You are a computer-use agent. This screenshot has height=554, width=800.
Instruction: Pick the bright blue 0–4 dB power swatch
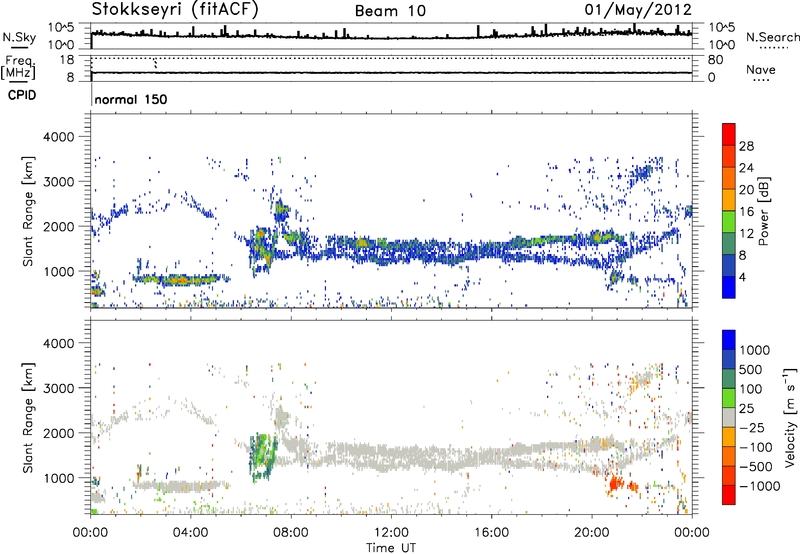pyautogui.click(x=729, y=287)
